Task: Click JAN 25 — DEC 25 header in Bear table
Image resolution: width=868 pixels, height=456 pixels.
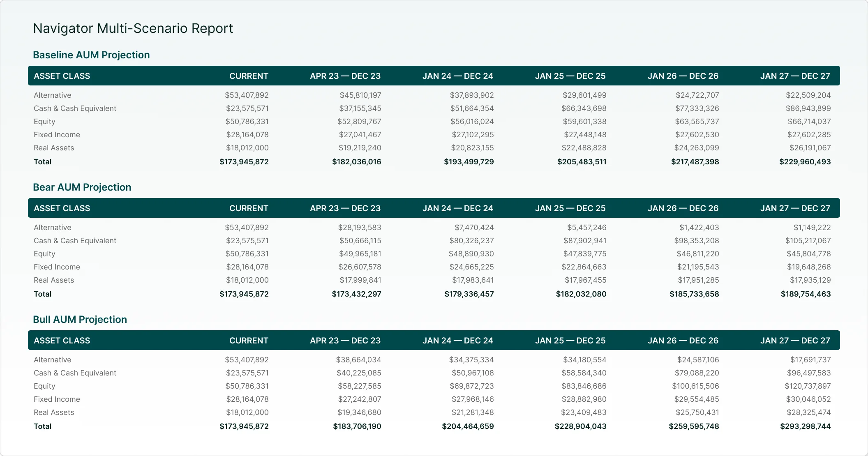Action: pos(570,208)
